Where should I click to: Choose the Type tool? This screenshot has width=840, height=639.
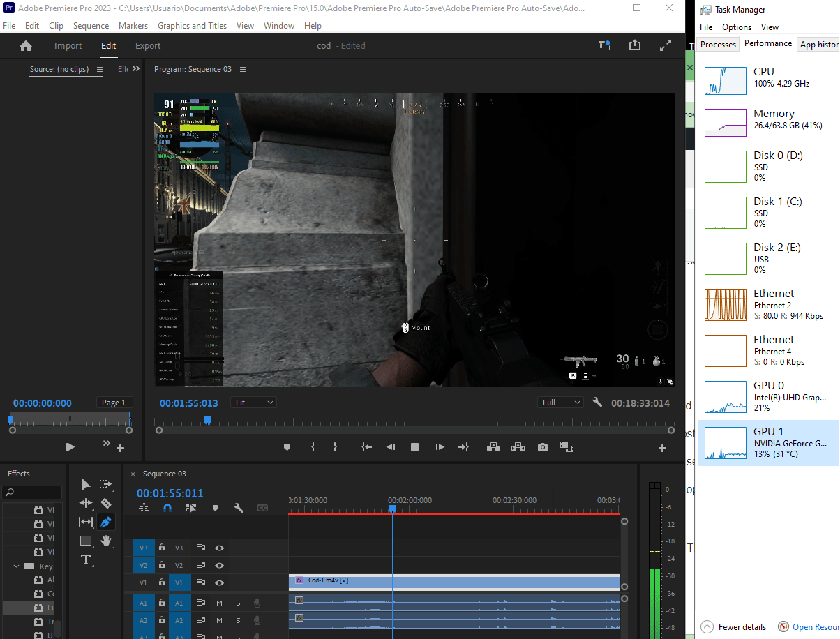tap(86, 559)
